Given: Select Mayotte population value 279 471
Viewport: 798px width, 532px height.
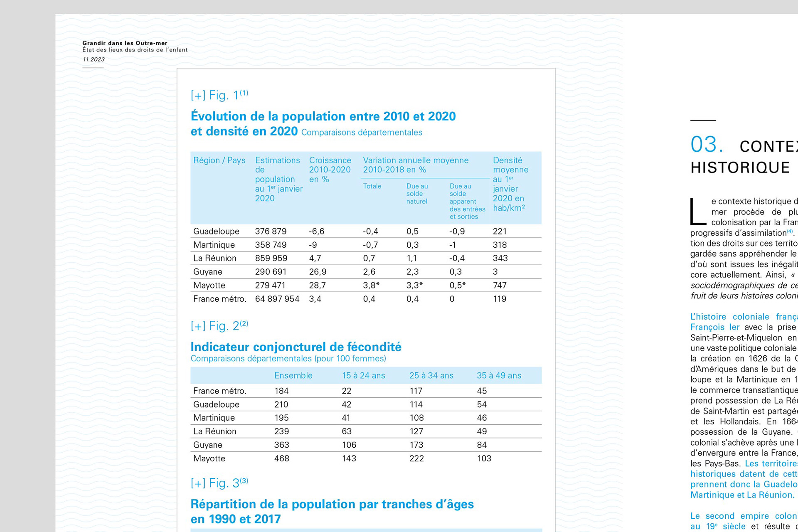Looking at the screenshot, I should click(270, 285).
